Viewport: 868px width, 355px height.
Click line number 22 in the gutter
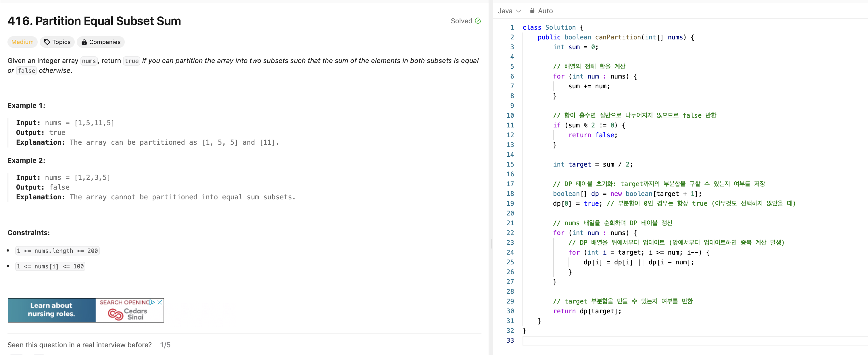[510, 233]
